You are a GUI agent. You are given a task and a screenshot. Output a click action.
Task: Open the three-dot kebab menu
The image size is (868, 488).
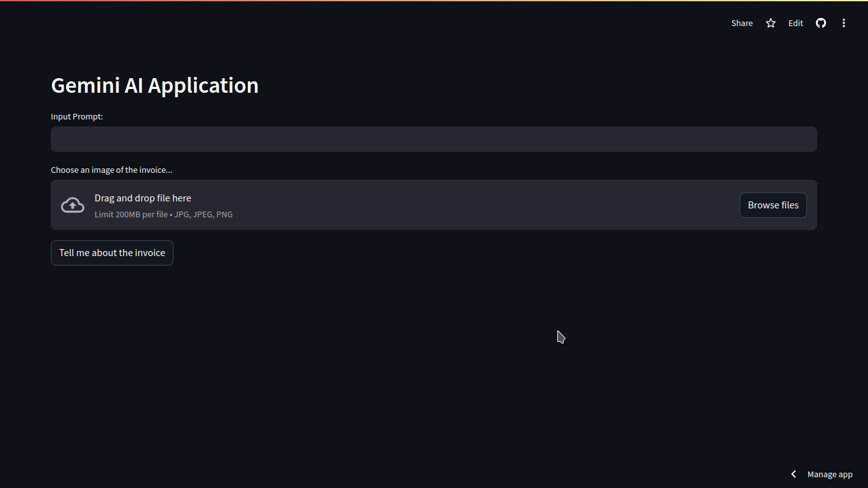pyautogui.click(x=844, y=23)
